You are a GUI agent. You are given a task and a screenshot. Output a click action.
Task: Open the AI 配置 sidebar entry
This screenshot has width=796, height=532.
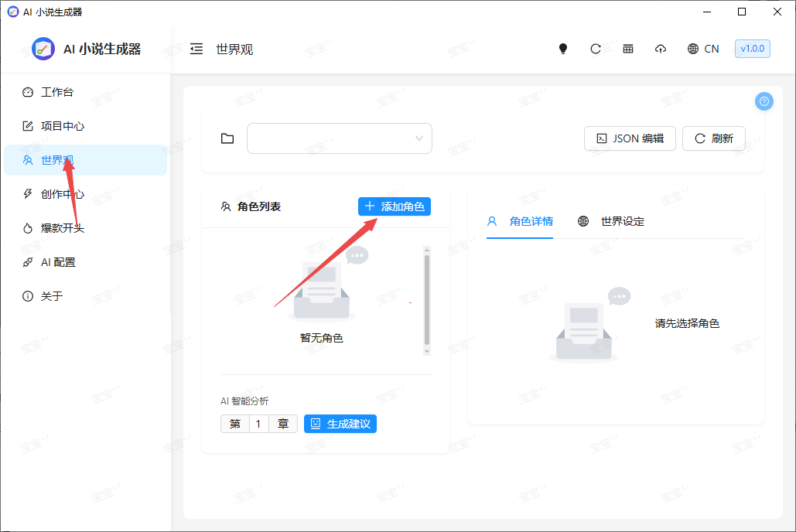58,262
